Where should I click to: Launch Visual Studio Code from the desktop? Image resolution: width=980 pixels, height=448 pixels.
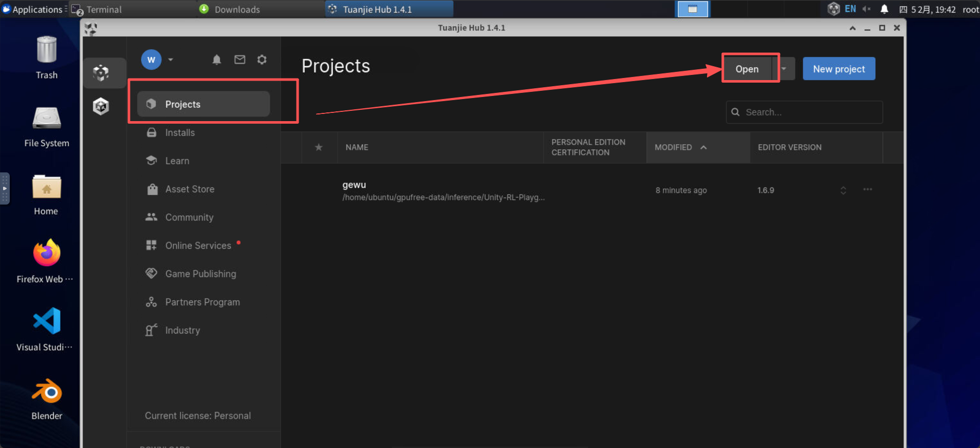(x=47, y=321)
